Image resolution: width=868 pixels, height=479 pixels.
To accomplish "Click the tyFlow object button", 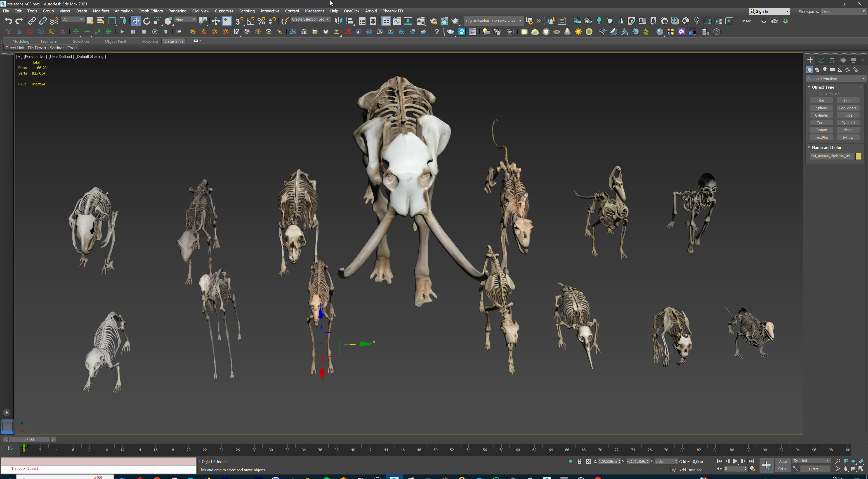I will tap(848, 137).
